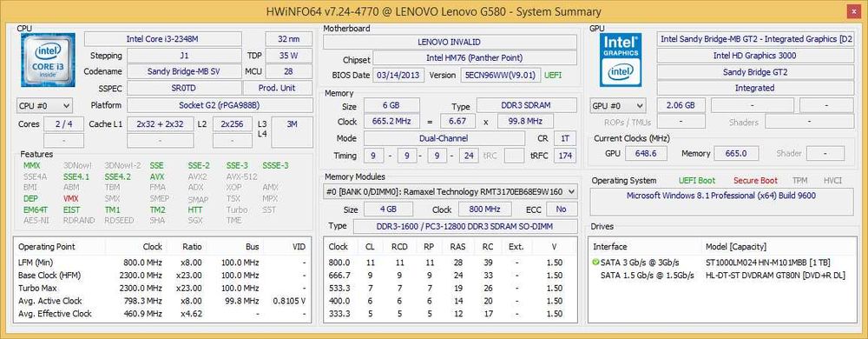Click the Intel Core i3-2348M name field
868x339 pixels.
[163, 39]
